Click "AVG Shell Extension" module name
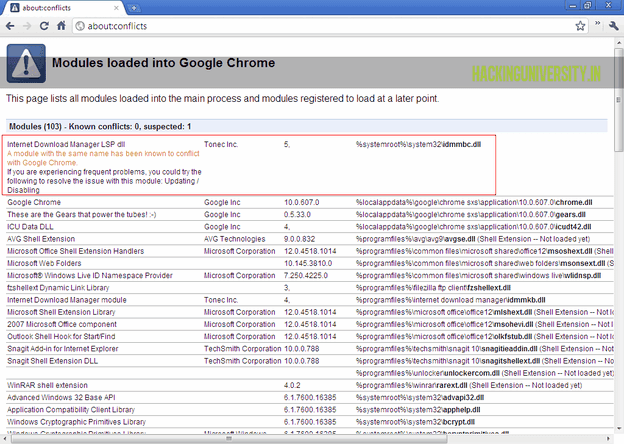The height and width of the screenshot is (444, 624). tap(41, 239)
